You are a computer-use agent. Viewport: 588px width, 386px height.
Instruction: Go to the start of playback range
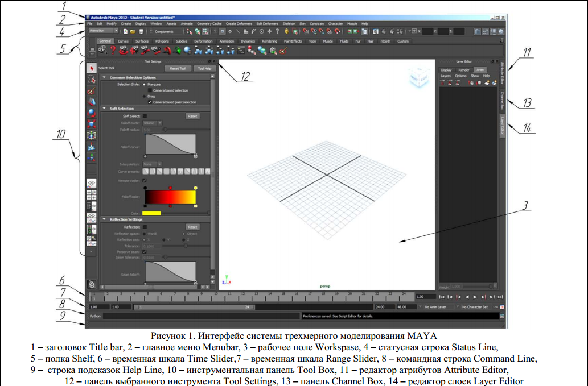(442, 297)
